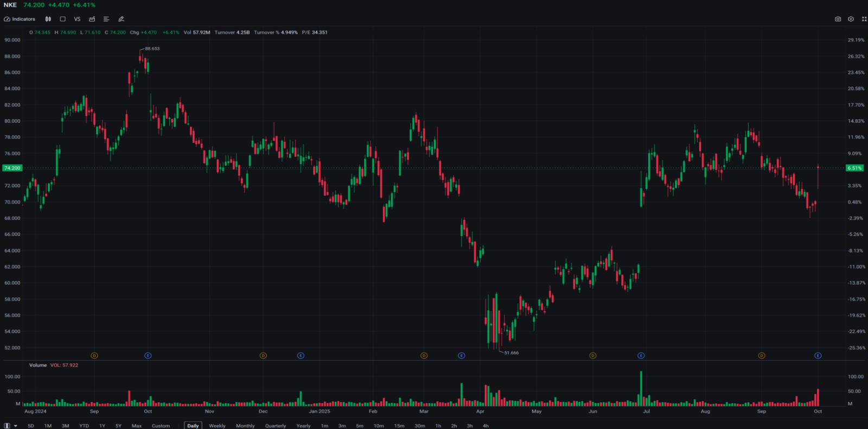Open the VS compare symbols tool
This screenshot has height=429, width=868.
[x=77, y=19]
